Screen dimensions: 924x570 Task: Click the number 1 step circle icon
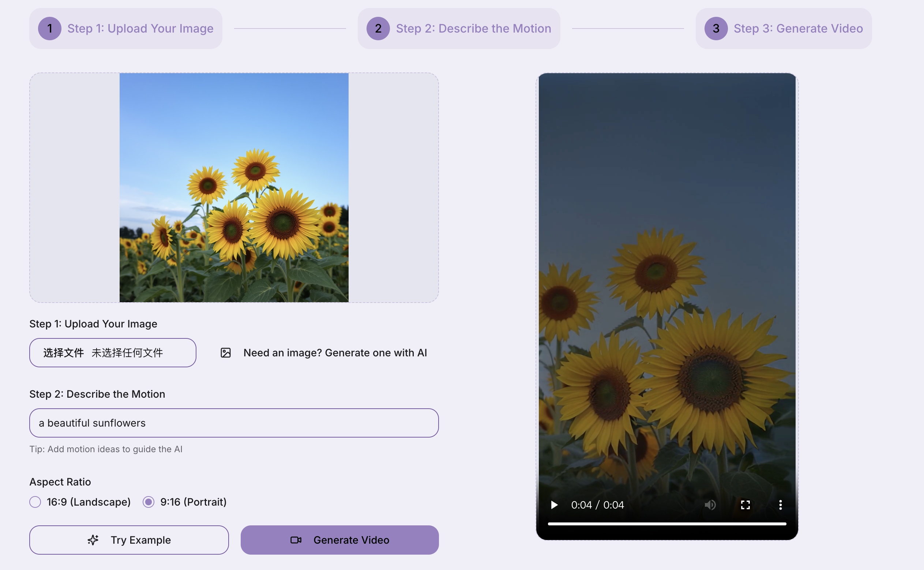(x=50, y=29)
